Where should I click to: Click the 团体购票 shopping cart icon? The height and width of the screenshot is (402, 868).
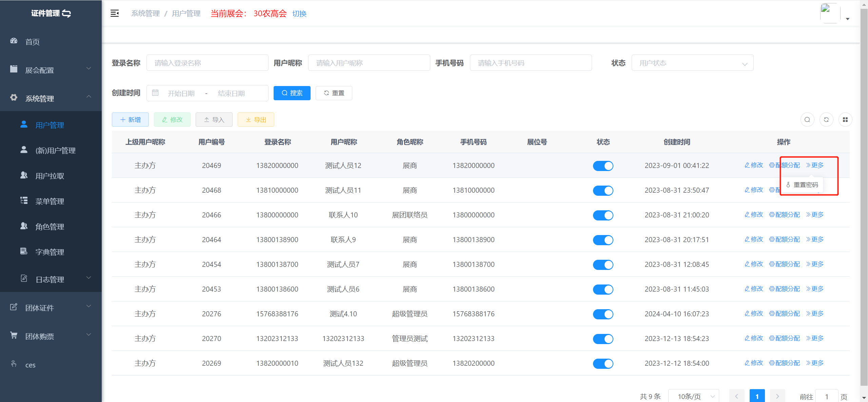[x=14, y=335]
